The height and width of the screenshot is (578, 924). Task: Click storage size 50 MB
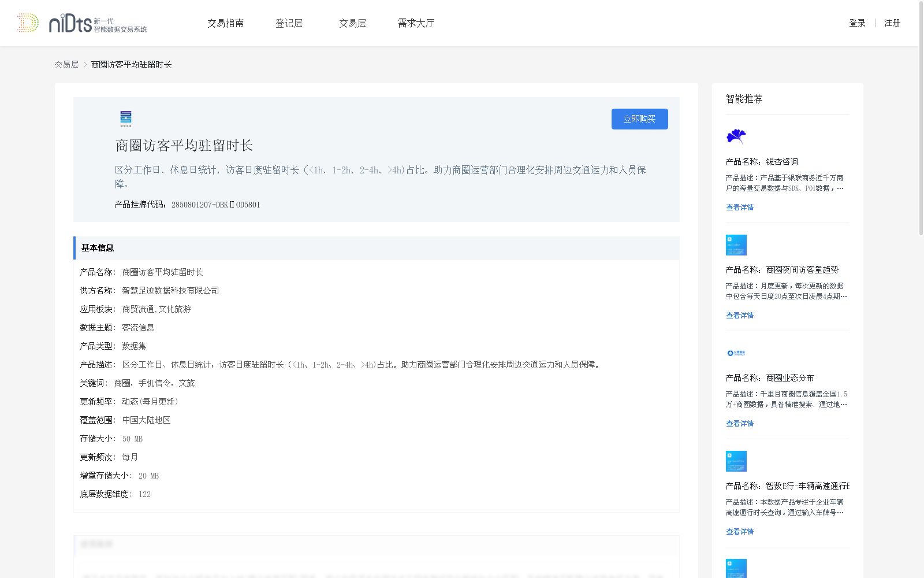132,439
